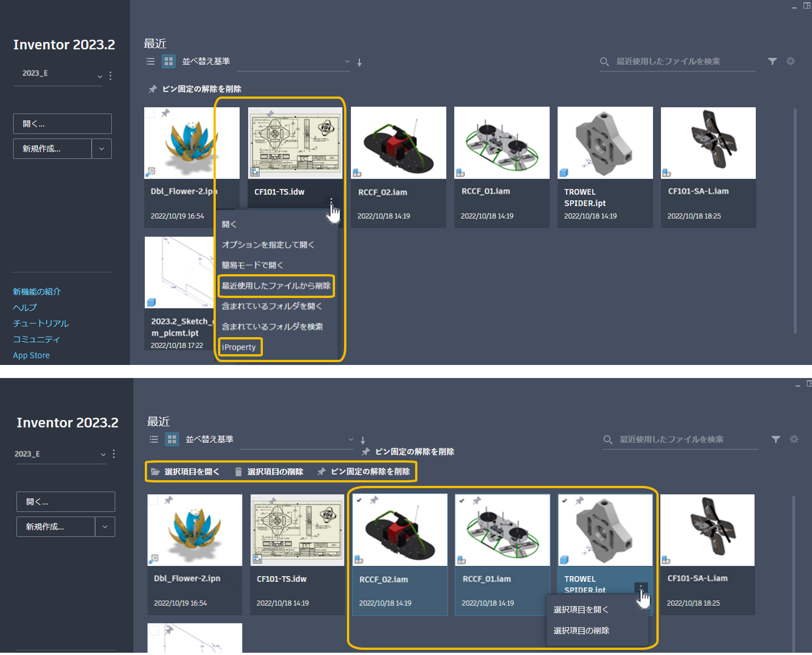This screenshot has width=812, height=655.
Task: Open 並べ替え基準 sort dropdown in lower window
Action: [x=298, y=439]
